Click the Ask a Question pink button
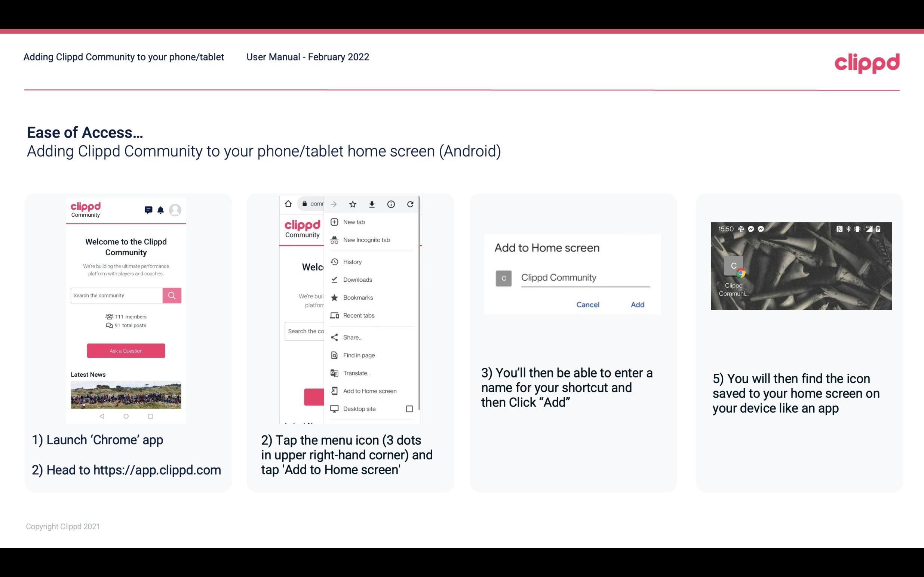Viewport: 924px width, 577px height. (126, 350)
